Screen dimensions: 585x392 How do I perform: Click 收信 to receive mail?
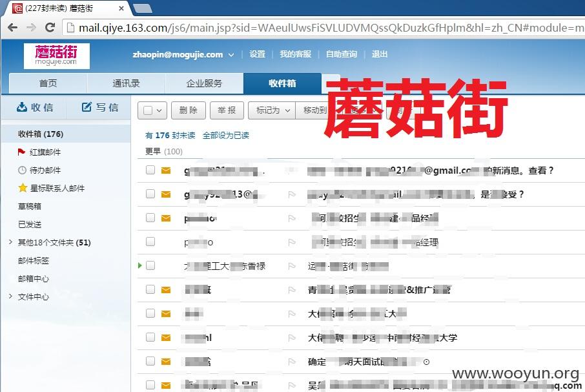(35, 107)
